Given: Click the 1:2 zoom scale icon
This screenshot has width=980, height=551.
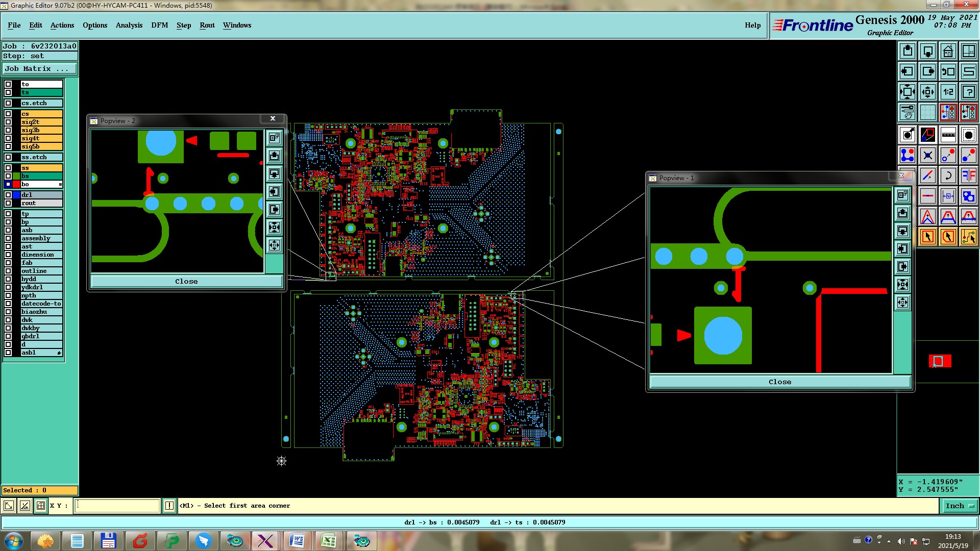Looking at the screenshot, I should click(948, 92).
